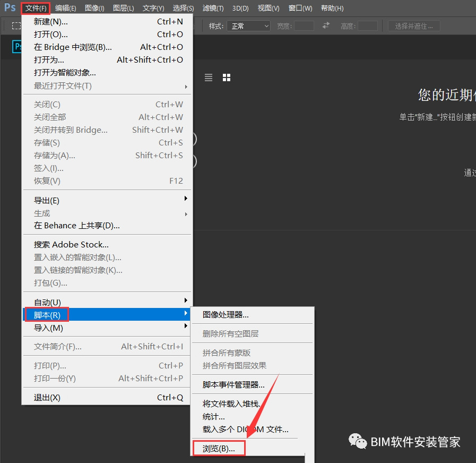Expand the 导入(M) submenu
The image size is (476, 463).
107,328
